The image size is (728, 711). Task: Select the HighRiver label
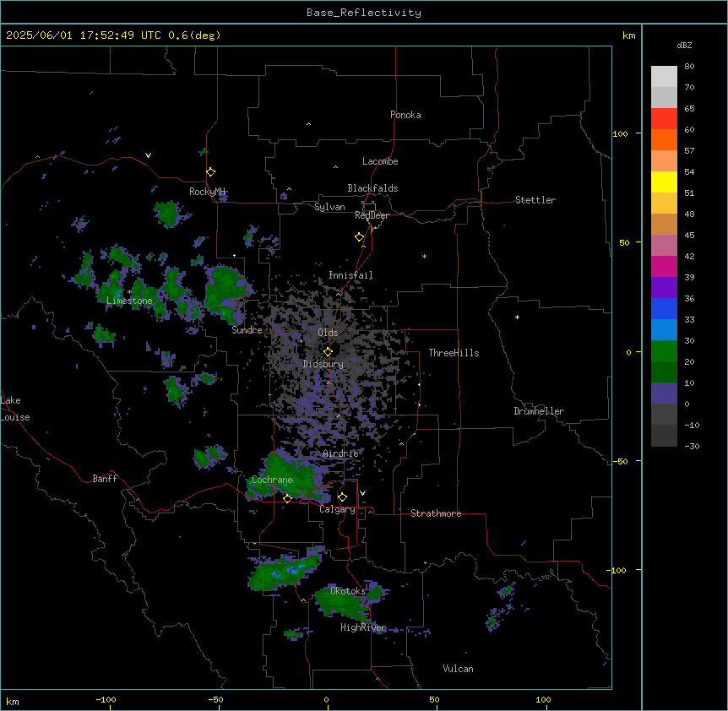363,627
